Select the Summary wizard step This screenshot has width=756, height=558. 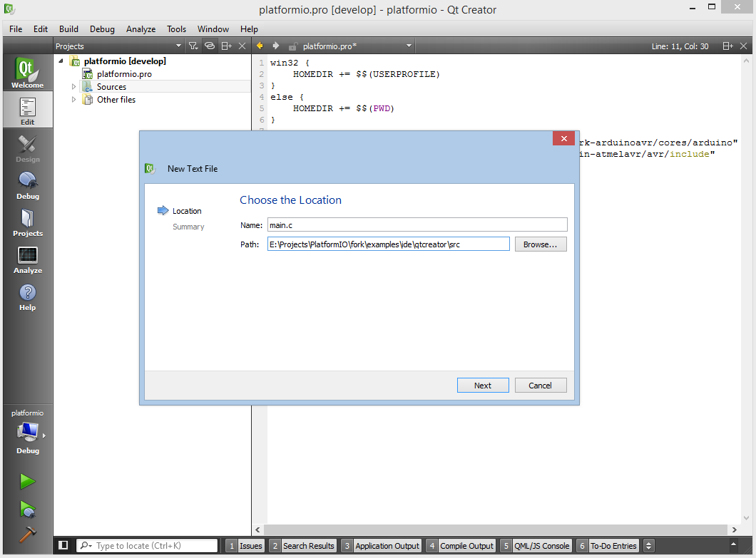point(188,227)
